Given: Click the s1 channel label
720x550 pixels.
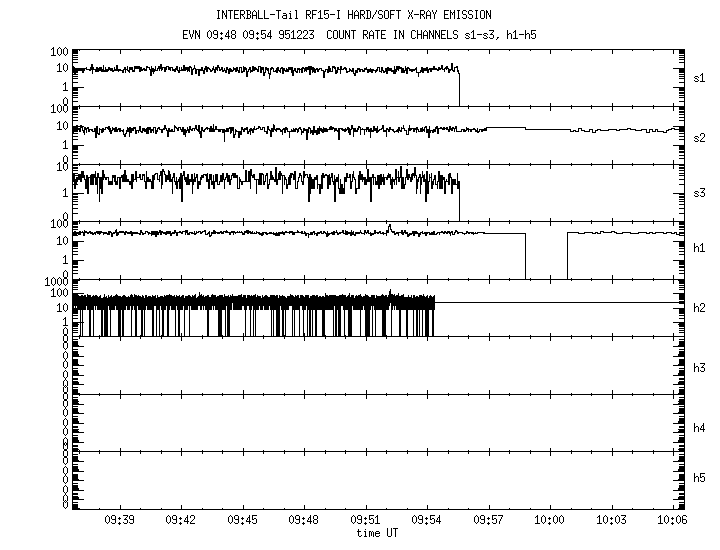Looking at the screenshot, I should (699, 77).
